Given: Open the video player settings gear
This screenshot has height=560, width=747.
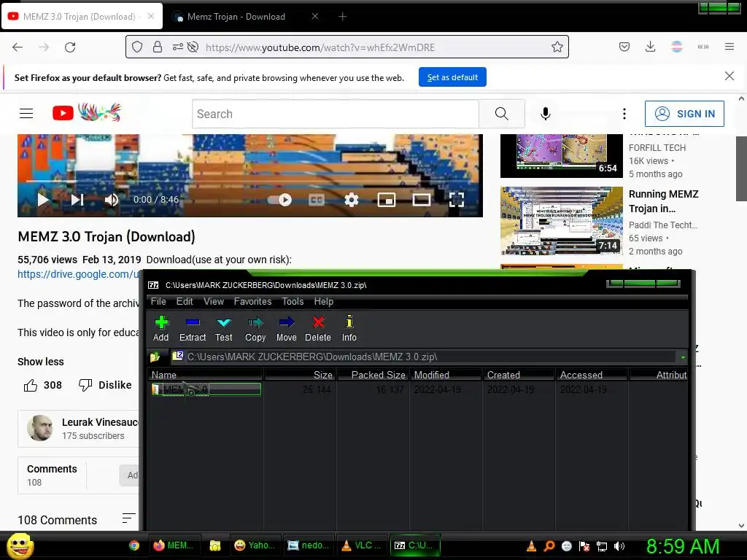Looking at the screenshot, I should coord(351,200).
